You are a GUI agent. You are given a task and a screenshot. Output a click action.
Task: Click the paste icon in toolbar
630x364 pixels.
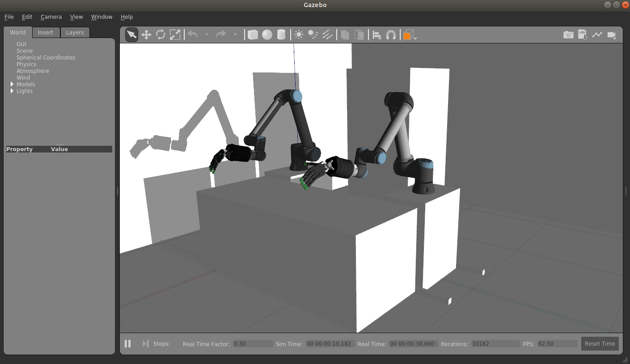[x=359, y=34]
